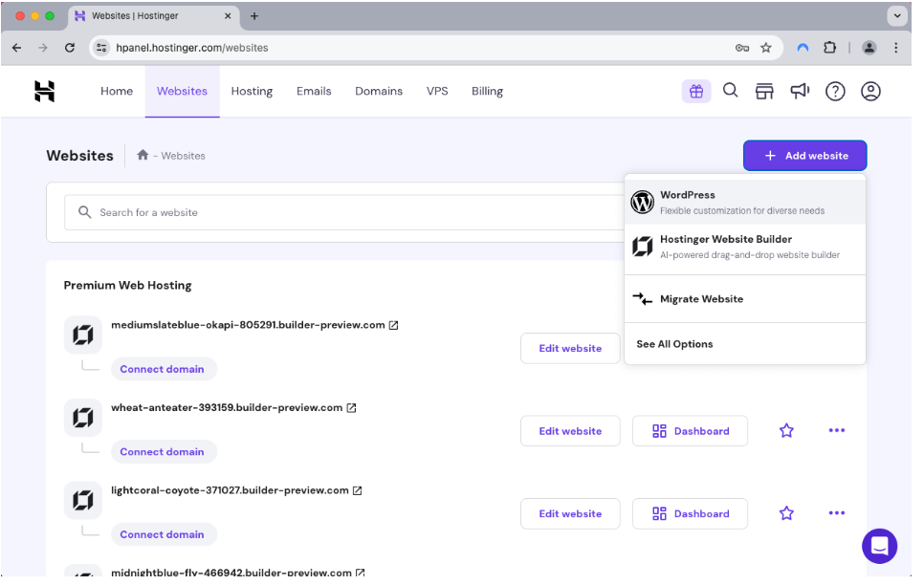Open Chrome three-dot menu
This screenshot has height=585, width=924.
pos(895,48)
